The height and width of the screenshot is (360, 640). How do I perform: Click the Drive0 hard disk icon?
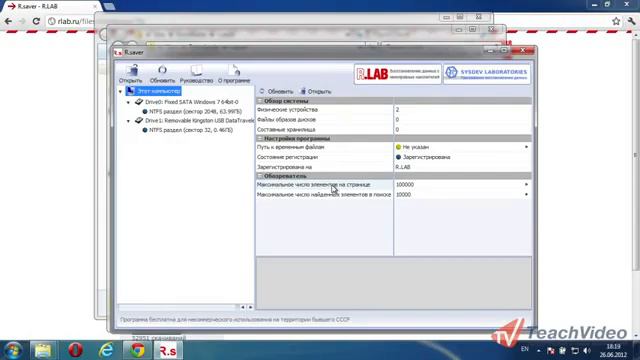[139, 102]
